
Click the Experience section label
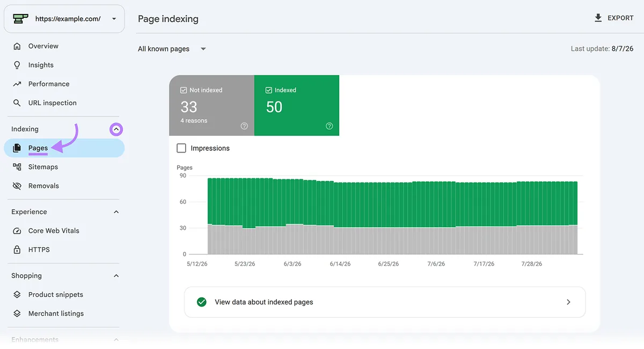point(29,212)
